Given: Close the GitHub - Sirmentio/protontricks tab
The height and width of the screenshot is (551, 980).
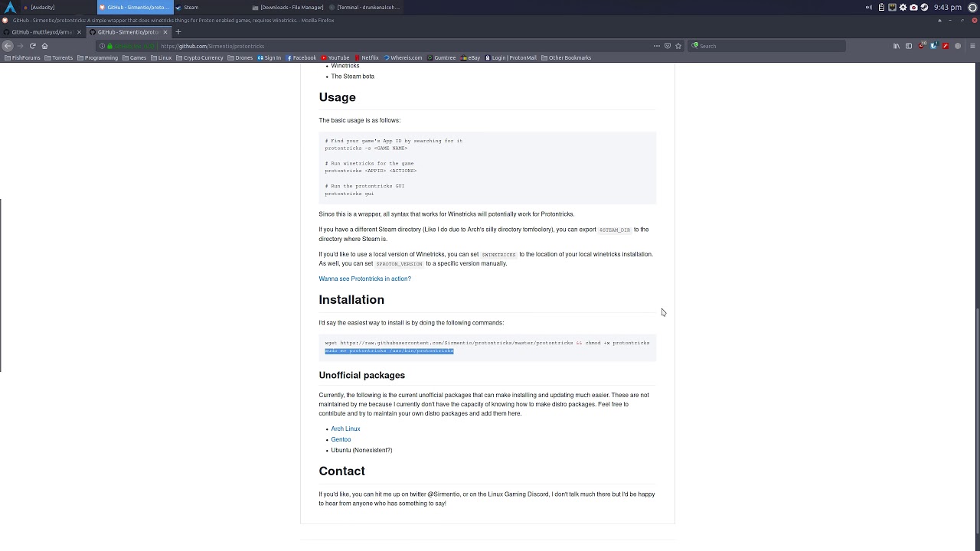Looking at the screenshot, I should 165,32.
